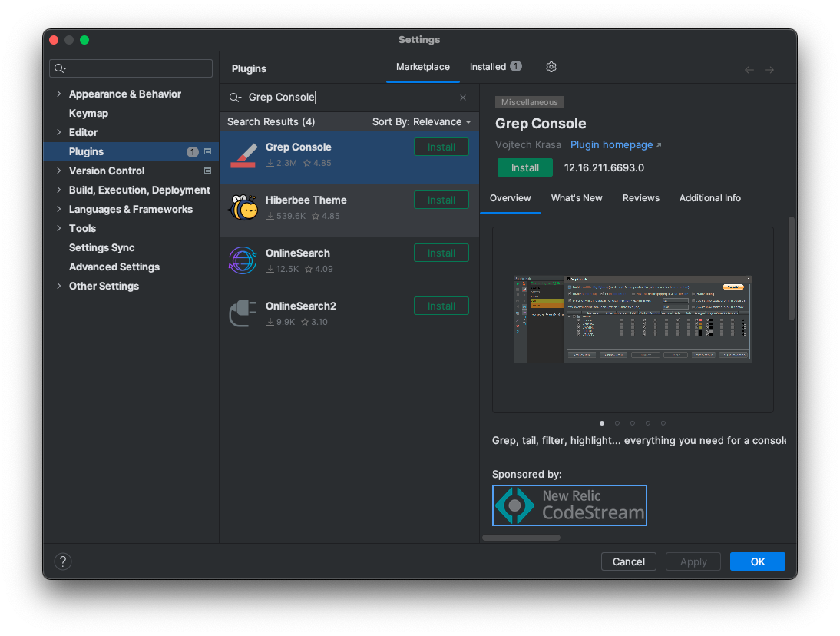Select the fourth screenshot carousel dot
This screenshot has height=636, width=840.
[648, 423]
